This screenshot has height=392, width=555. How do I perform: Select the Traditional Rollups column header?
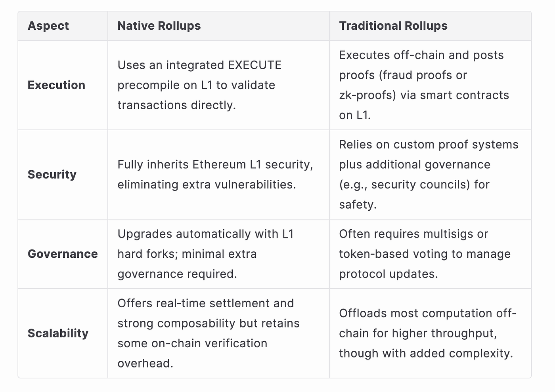click(393, 26)
